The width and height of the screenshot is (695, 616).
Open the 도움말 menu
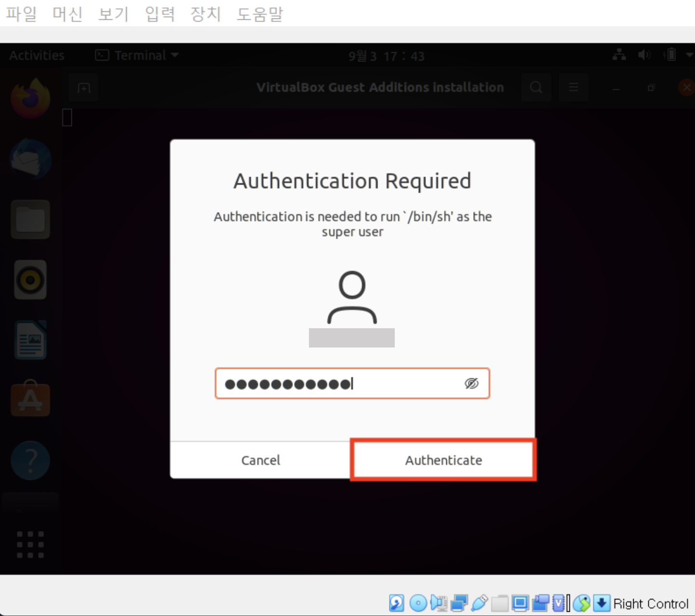[x=260, y=13]
